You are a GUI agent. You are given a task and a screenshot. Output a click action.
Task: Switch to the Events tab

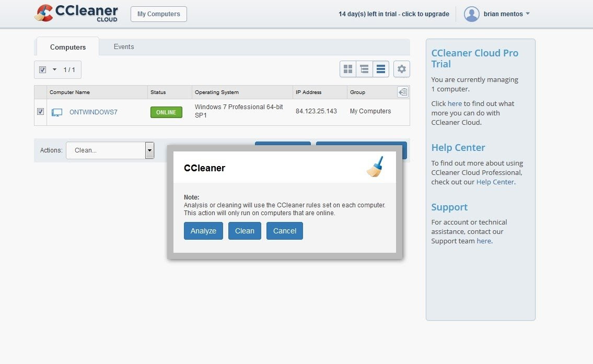pos(124,46)
